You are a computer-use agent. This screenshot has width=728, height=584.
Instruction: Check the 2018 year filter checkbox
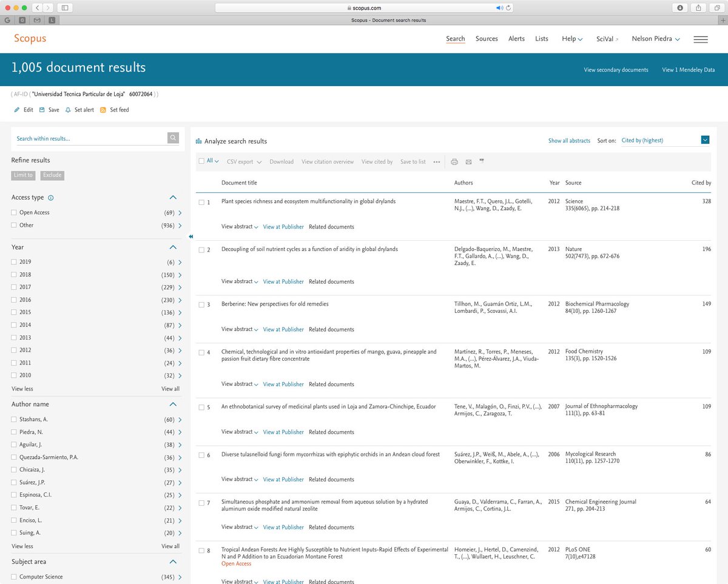coord(14,275)
